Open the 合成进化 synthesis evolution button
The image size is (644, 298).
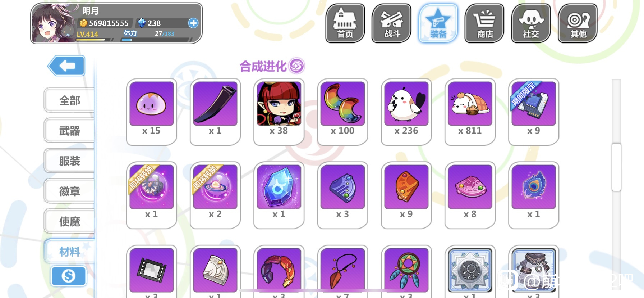coord(272,66)
